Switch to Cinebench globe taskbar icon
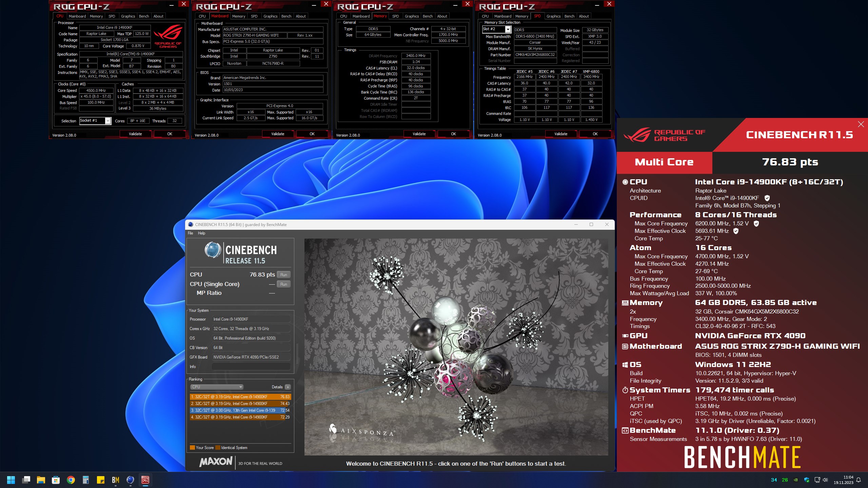Screen dimensions: 868x488 coord(131,480)
